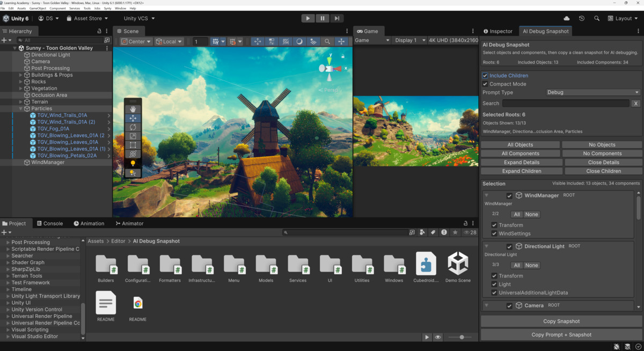Select the Scale tool in Scene overlay

pyautogui.click(x=133, y=136)
